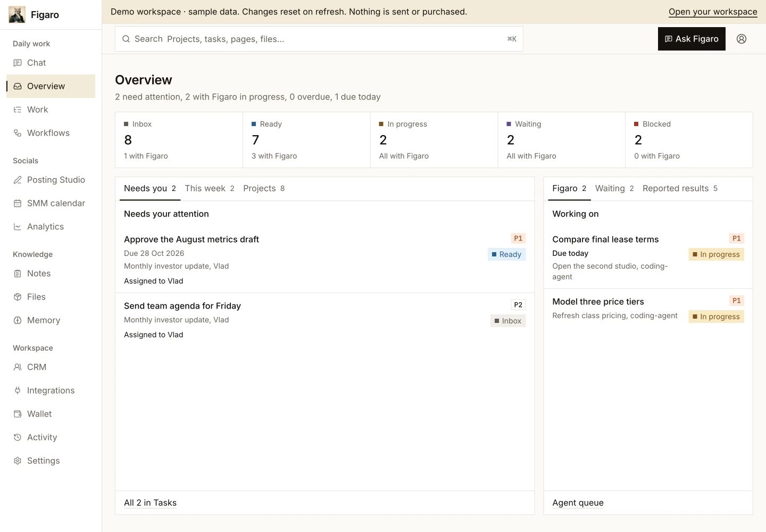Click the In progress status card
This screenshot has width=766, height=532.
click(434, 140)
